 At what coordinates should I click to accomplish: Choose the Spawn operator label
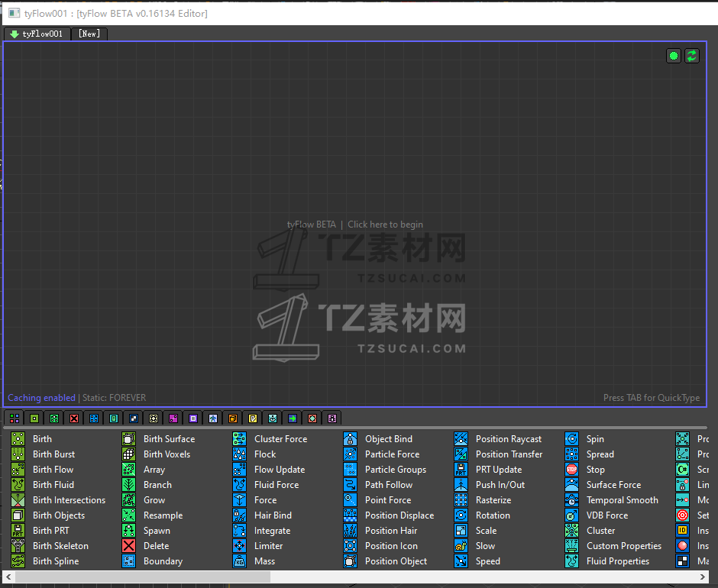point(157,530)
